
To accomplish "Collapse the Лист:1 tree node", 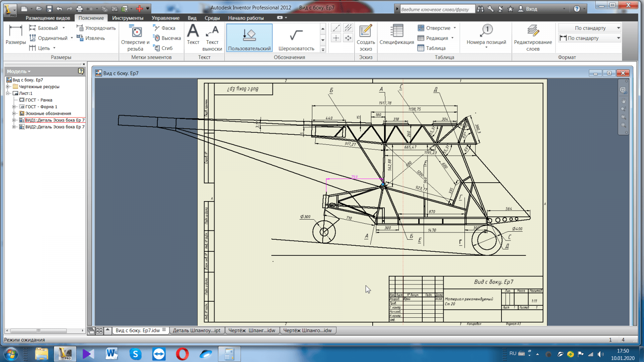I will (x=8, y=93).
